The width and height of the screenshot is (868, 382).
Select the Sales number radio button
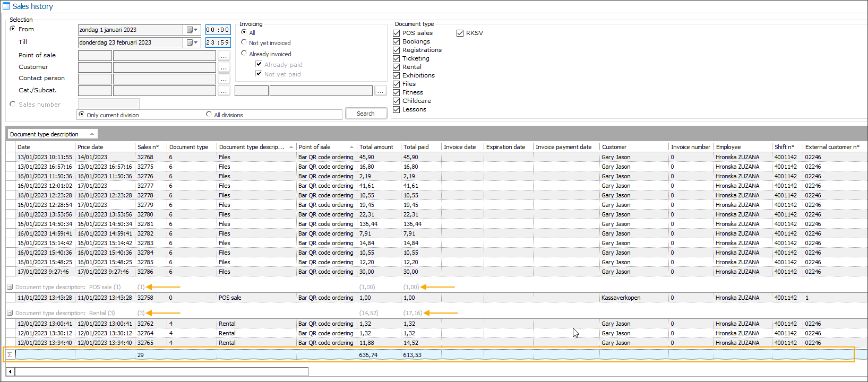click(13, 104)
